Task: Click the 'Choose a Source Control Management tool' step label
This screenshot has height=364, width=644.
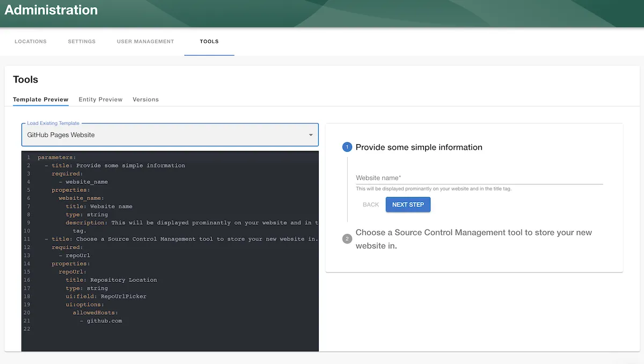Action: [473, 233]
